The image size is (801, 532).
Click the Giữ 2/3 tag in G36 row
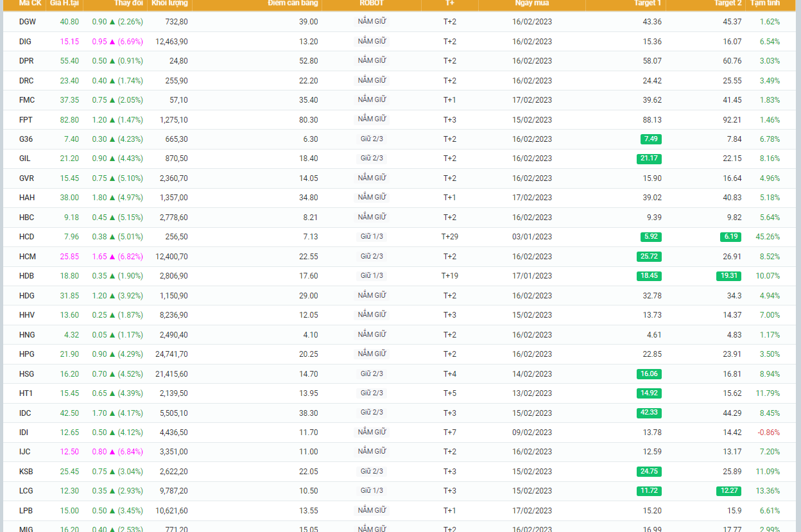pos(372,139)
